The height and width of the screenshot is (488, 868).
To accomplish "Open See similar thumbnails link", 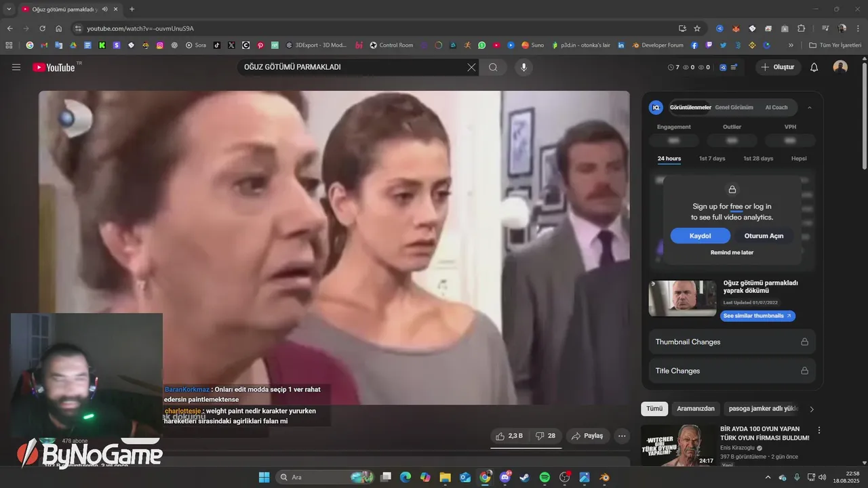I will click(x=757, y=316).
